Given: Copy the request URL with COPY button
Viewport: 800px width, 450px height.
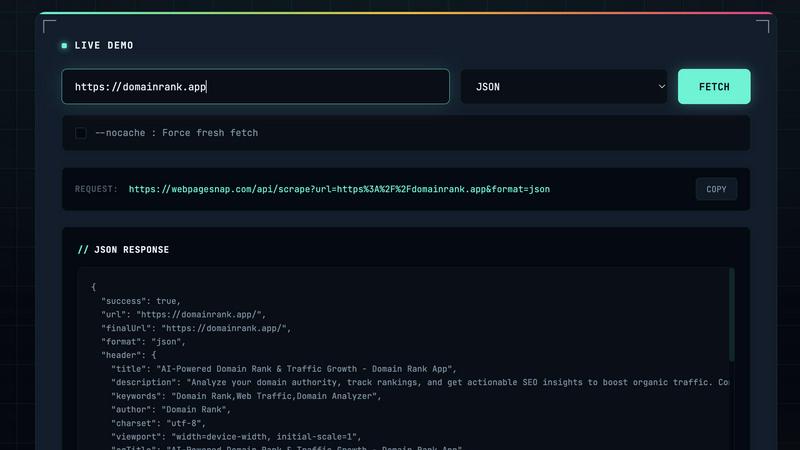Looking at the screenshot, I should pyautogui.click(x=716, y=189).
